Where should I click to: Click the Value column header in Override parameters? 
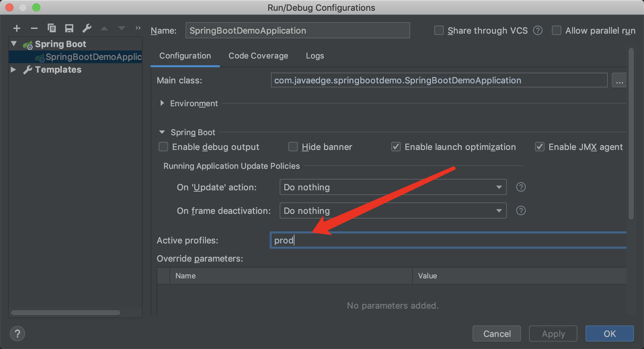tap(520, 276)
